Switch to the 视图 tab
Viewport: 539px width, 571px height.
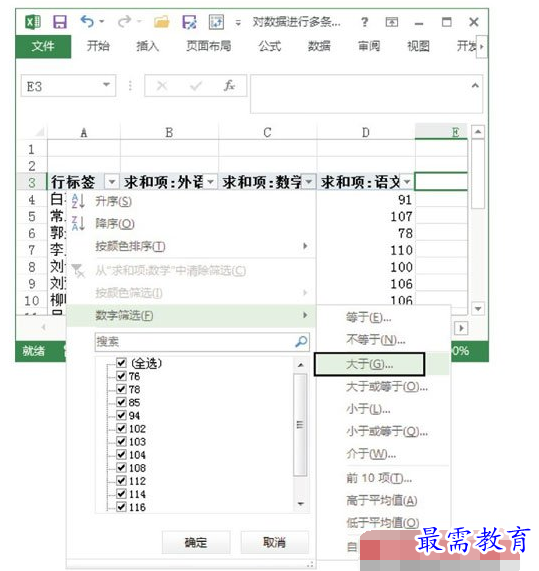click(x=418, y=46)
